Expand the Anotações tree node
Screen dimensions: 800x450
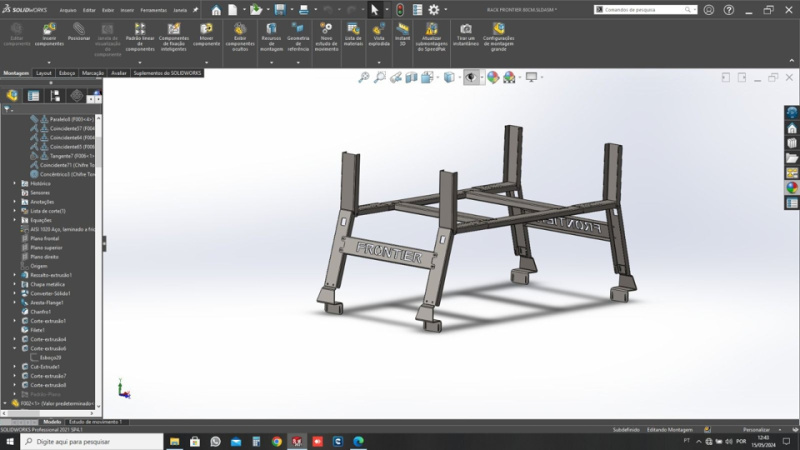pos(14,202)
